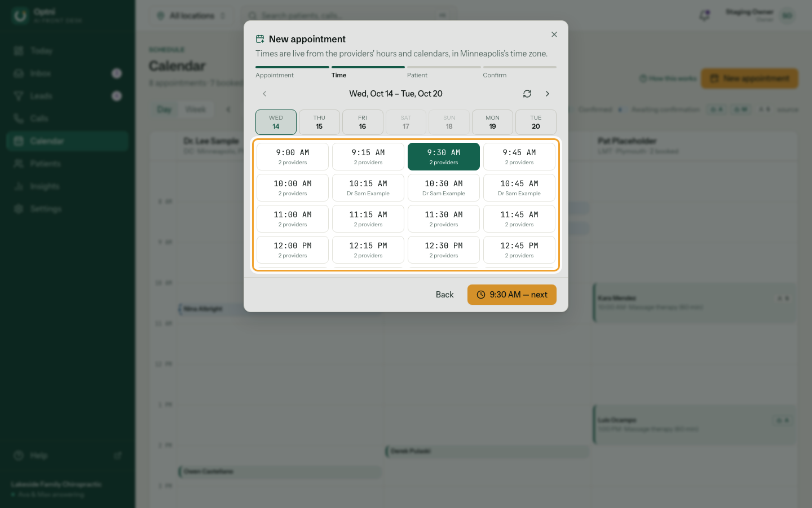
Task: Click the background New appointment button
Action: [749, 78]
